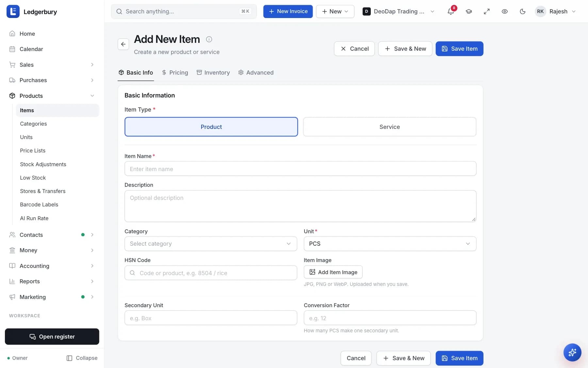Open the AI assistant sparkle button
588x368 pixels.
pos(572,352)
